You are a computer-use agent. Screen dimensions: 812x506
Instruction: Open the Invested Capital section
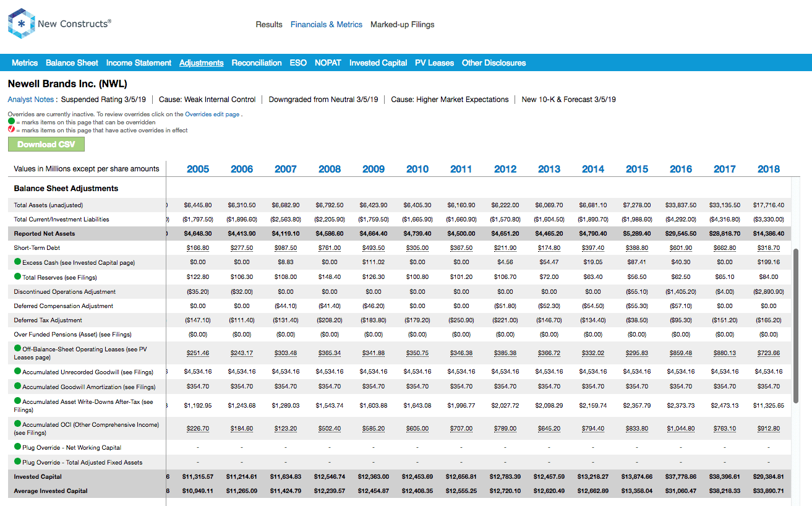[x=378, y=63]
